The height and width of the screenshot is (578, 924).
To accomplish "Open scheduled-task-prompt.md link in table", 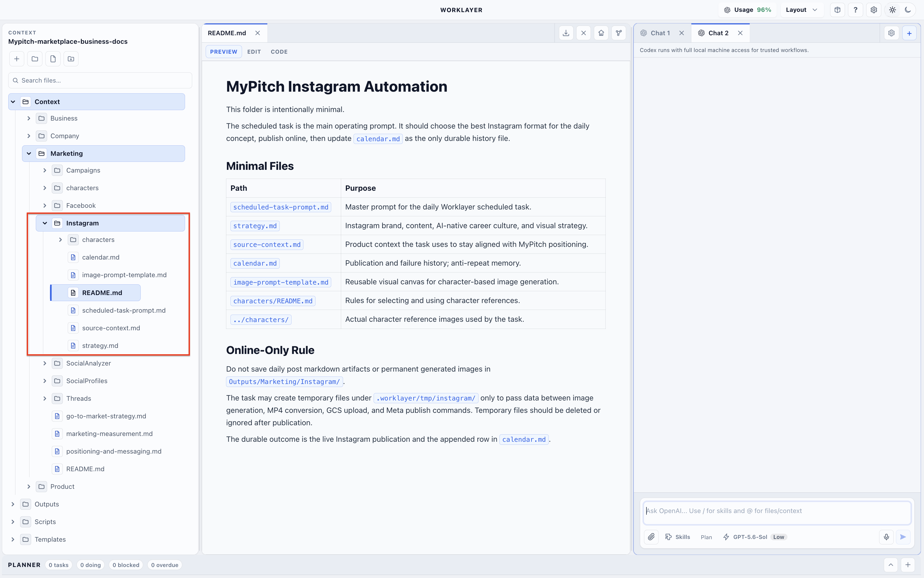I will [x=281, y=207].
